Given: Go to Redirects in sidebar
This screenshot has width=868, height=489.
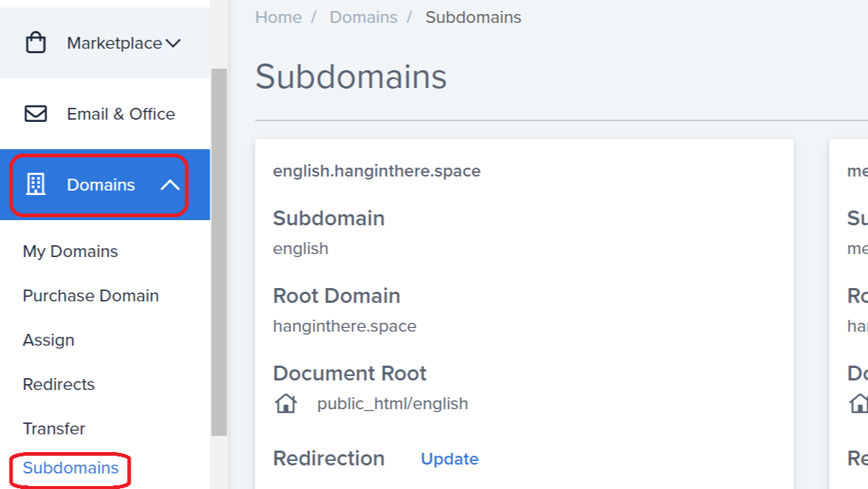Looking at the screenshot, I should click(59, 384).
